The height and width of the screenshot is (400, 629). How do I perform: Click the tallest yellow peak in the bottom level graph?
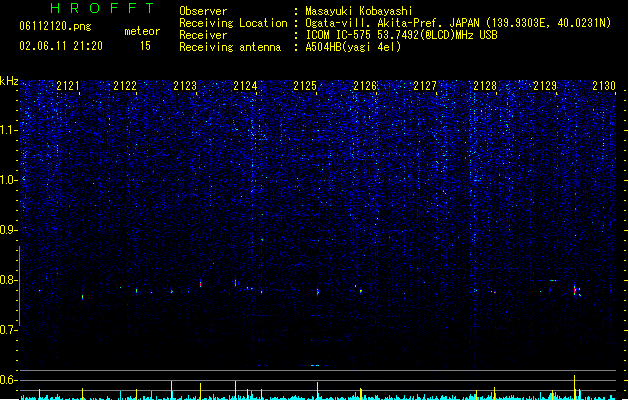point(574,387)
